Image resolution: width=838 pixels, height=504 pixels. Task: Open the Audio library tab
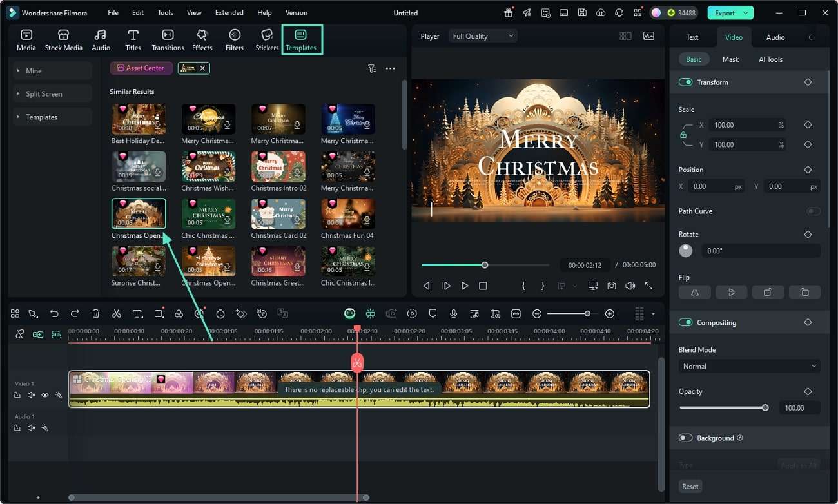point(101,40)
